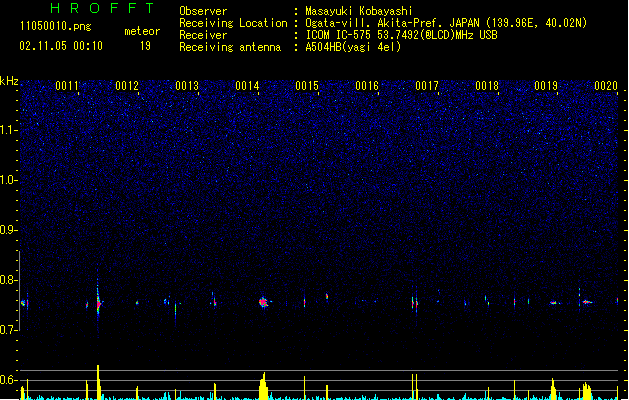Click the 0.6 kHz axis label

pos(8,380)
